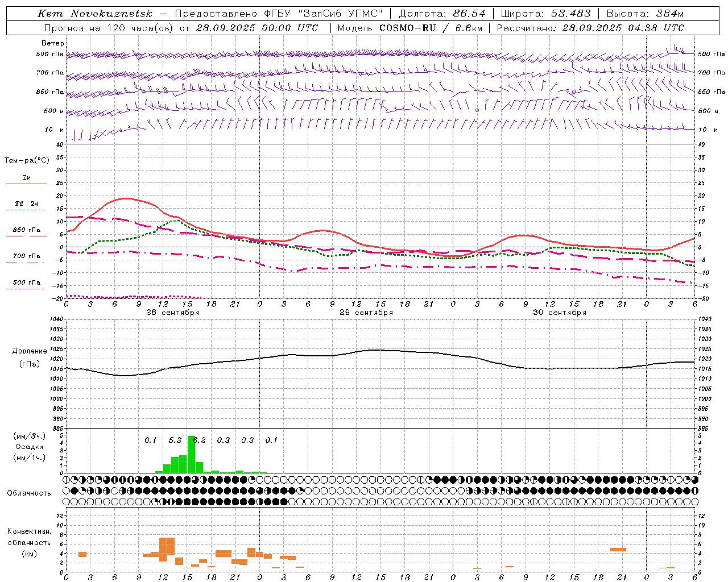Click the 'Прогноз на 120 часа(ов)' header text
Image resolution: width=728 pixels, height=582 pixels.
pos(109,28)
